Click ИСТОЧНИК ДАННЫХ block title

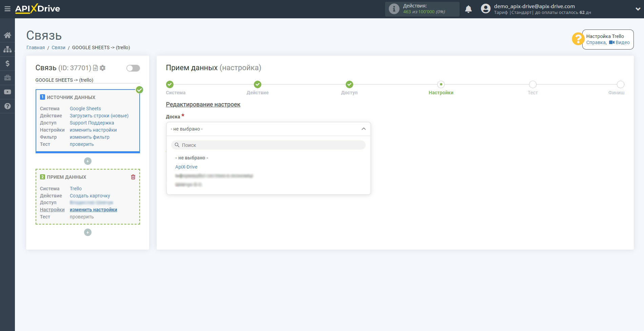click(71, 97)
